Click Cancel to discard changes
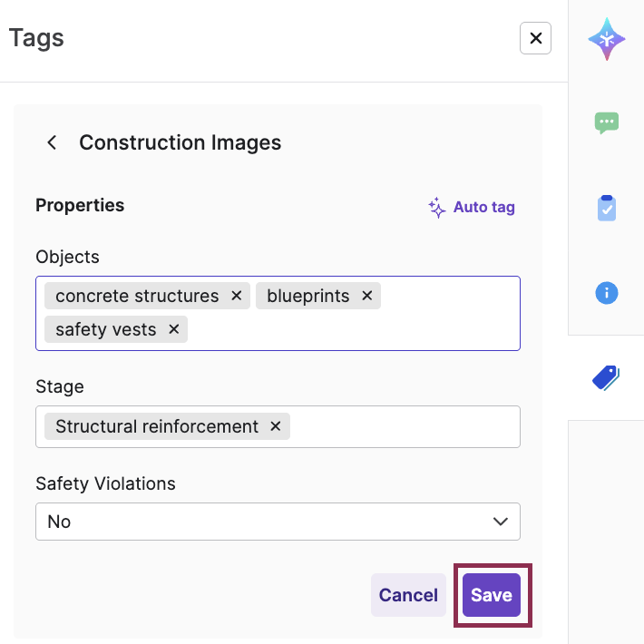The height and width of the screenshot is (644, 644). coord(408,595)
